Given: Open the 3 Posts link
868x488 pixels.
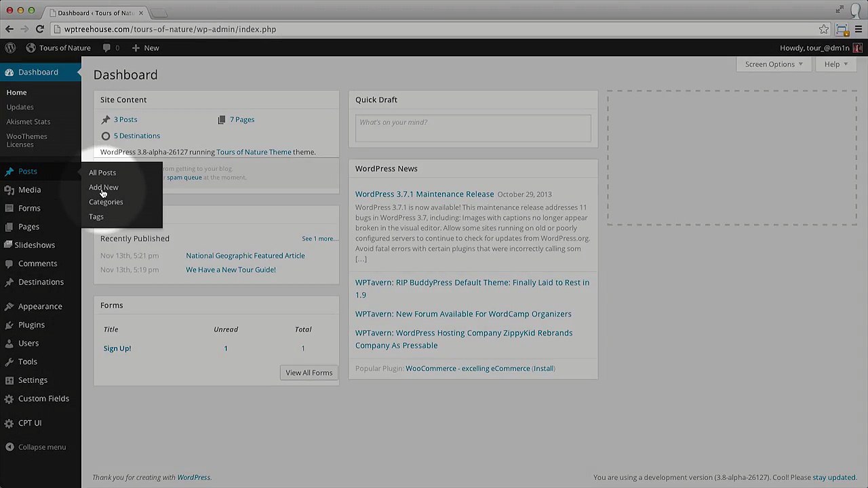Looking at the screenshot, I should [125, 119].
